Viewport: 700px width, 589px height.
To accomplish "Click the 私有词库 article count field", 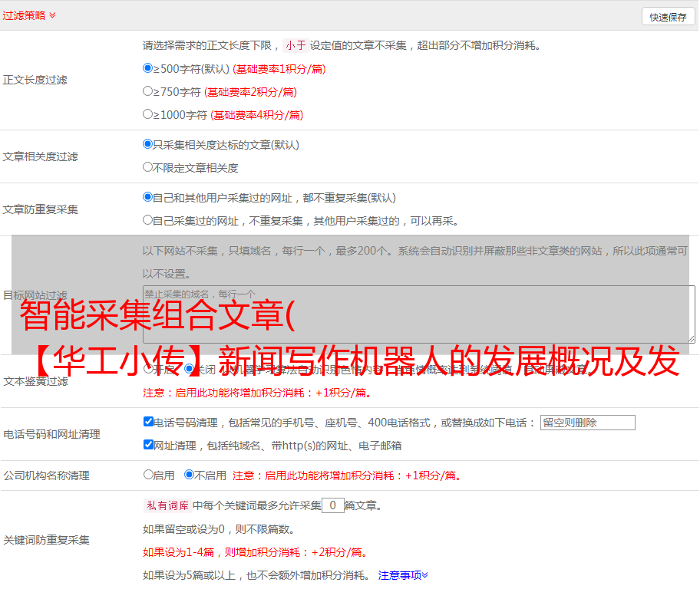I will click(x=332, y=505).
